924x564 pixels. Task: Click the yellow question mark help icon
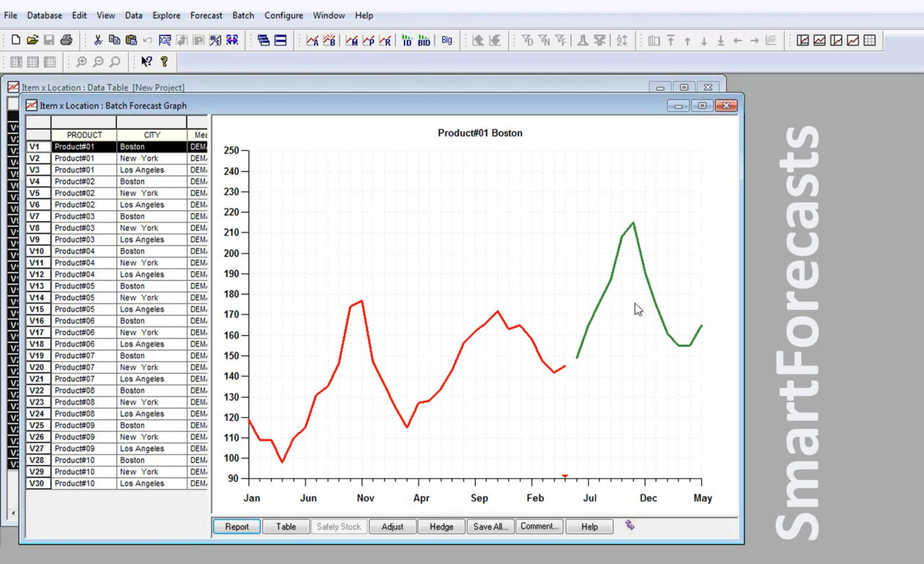tap(164, 62)
